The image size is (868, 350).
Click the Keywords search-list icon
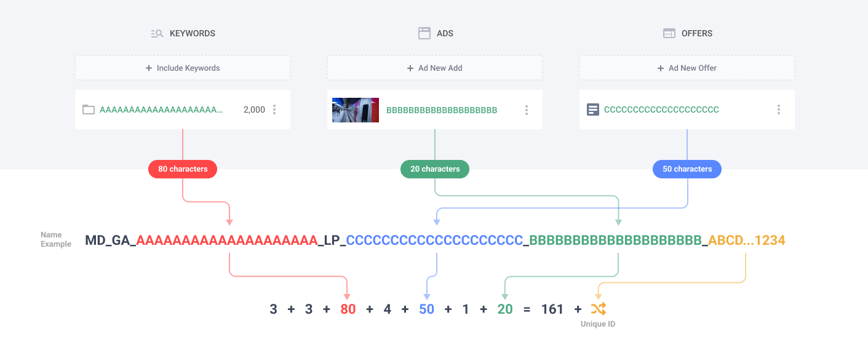(x=157, y=34)
